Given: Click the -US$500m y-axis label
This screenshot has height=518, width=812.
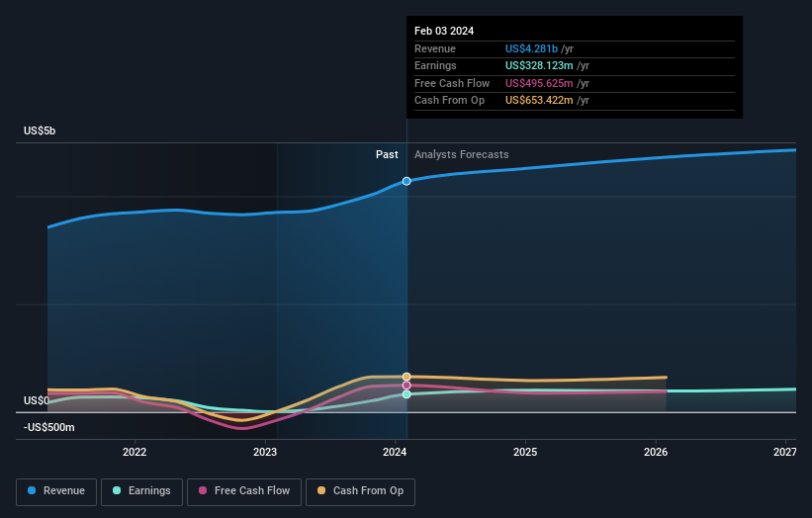Looking at the screenshot, I should pyautogui.click(x=49, y=427).
